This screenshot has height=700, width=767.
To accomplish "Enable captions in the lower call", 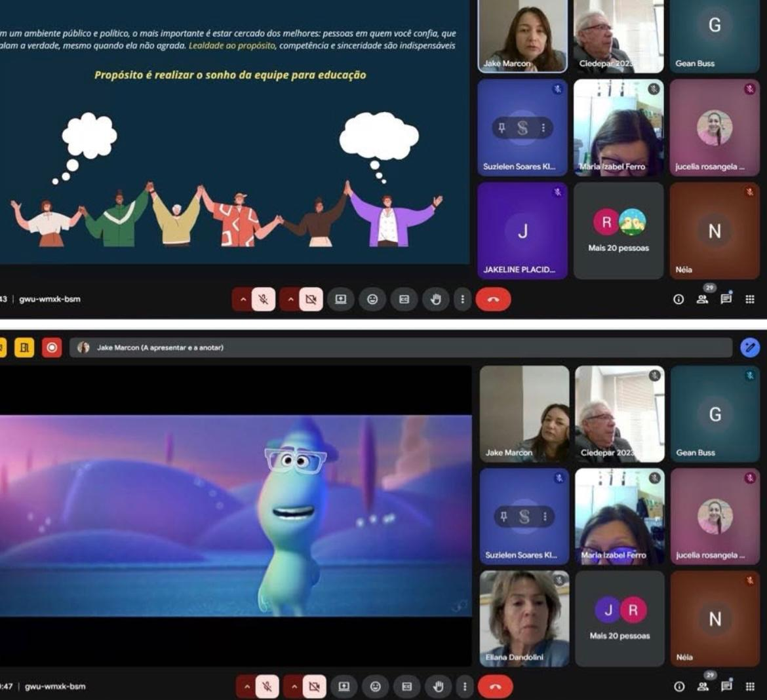I will [407, 686].
